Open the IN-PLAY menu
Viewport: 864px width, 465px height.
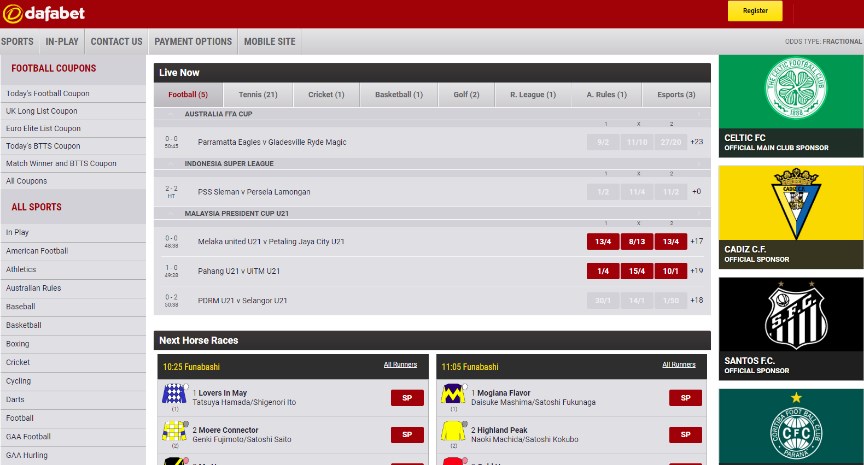pyautogui.click(x=62, y=41)
